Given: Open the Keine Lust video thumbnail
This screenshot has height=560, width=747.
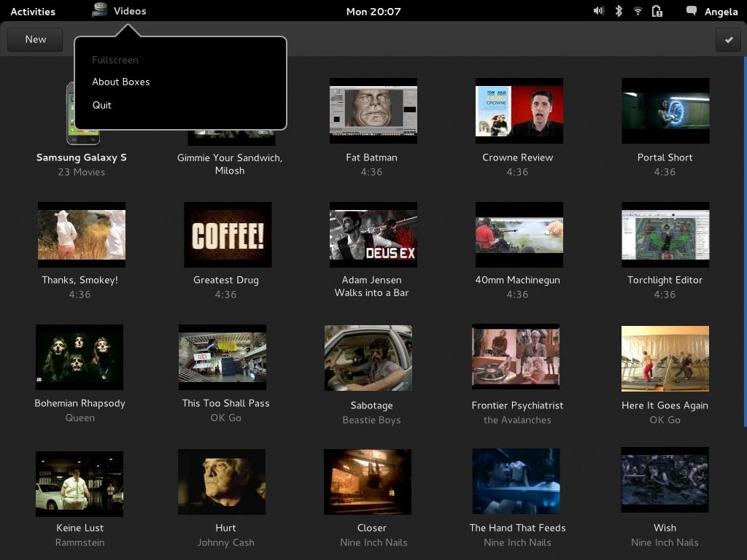Looking at the screenshot, I should [80, 484].
